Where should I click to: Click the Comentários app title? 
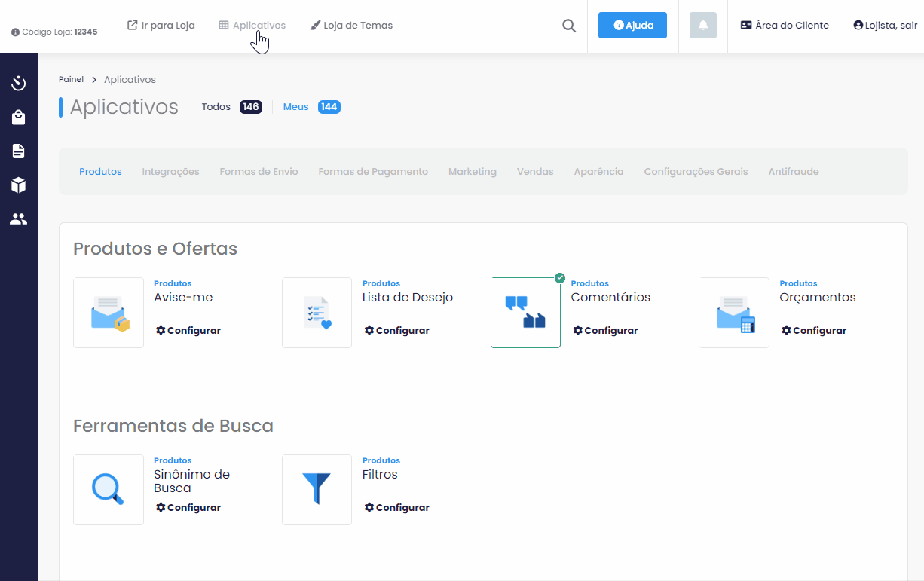(x=610, y=298)
